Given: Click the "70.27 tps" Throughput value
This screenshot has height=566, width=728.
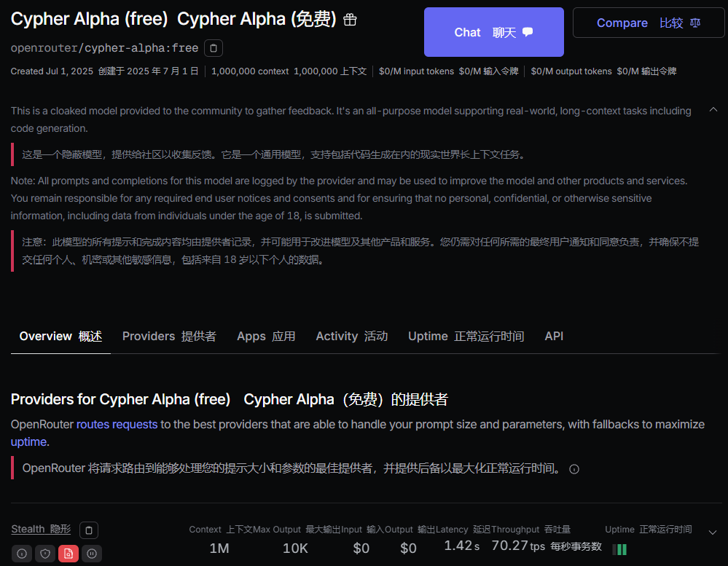Looking at the screenshot, I should [x=518, y=546].
